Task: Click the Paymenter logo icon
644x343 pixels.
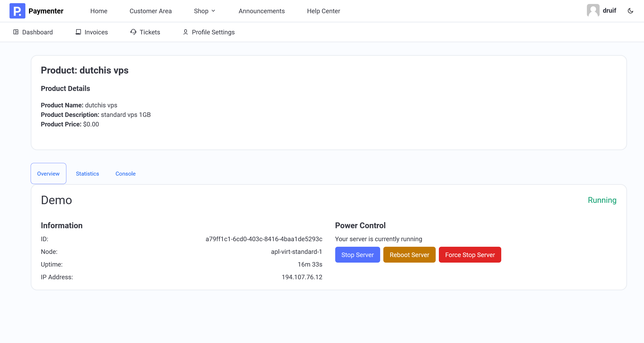Action: pyautogui.click(x=17, y=11)
